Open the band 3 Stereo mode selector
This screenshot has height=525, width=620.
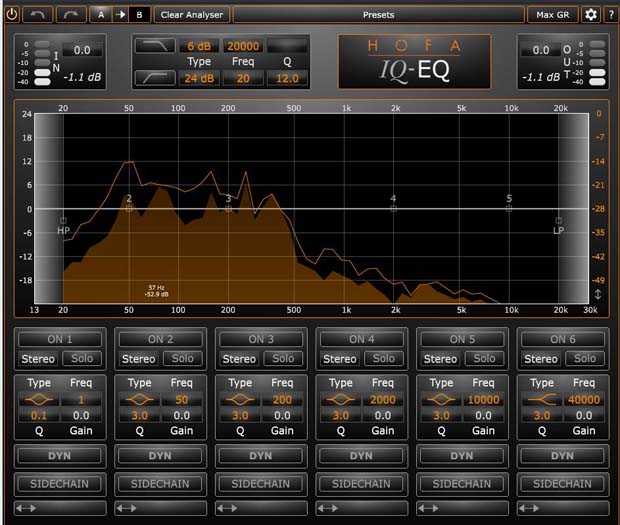tap(239, 359)
